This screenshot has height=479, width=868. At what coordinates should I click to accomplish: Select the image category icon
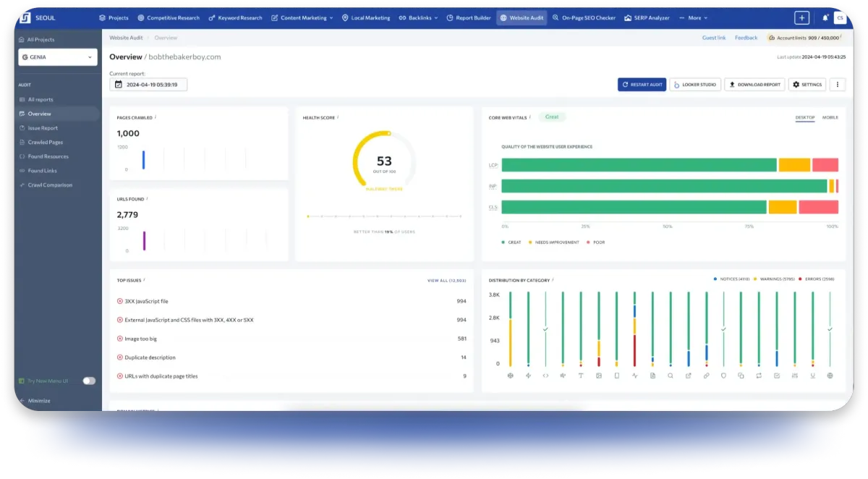pos(599,376)
